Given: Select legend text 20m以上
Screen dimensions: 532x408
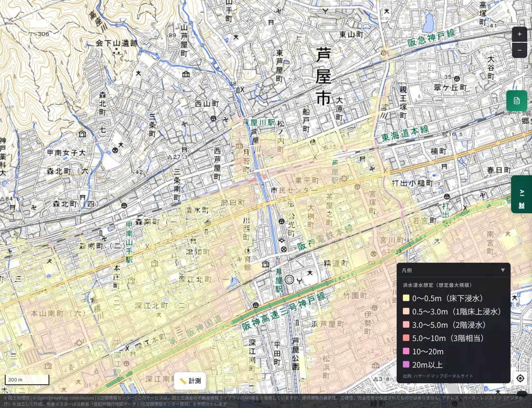Looking at the screenshot, I should (x=427, y=365).
